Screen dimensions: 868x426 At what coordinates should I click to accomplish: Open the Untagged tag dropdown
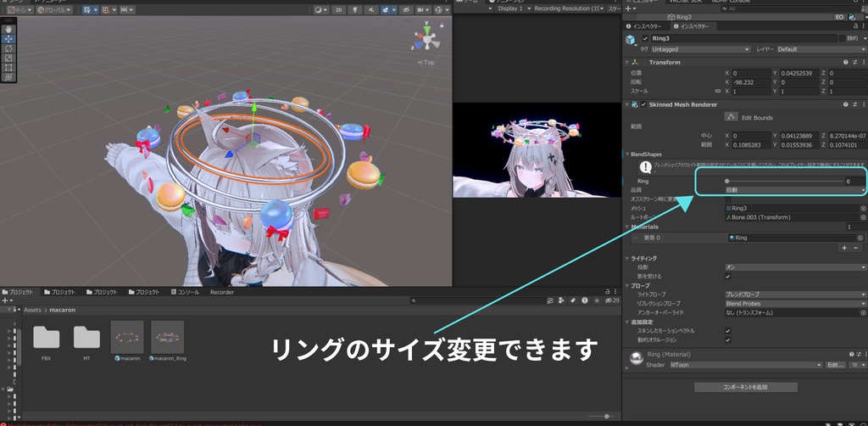[700, 49]
